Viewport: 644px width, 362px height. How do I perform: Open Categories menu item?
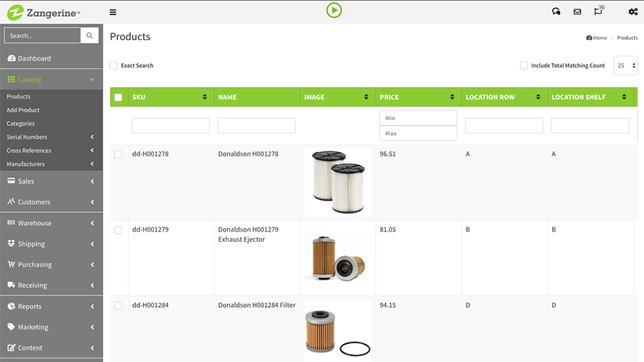20,124
